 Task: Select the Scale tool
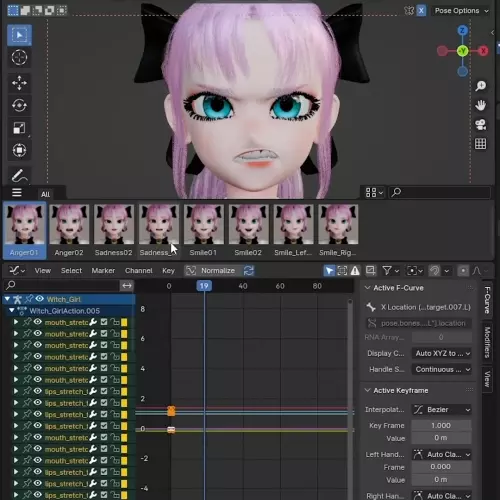(x=19, y=128)
